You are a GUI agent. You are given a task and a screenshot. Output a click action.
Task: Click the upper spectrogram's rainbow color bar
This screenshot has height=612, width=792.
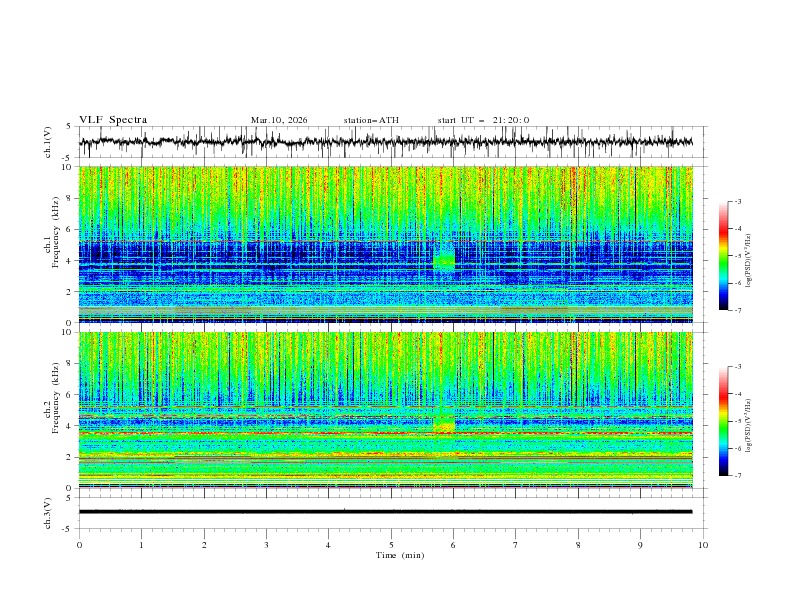[x=723, y=255]
